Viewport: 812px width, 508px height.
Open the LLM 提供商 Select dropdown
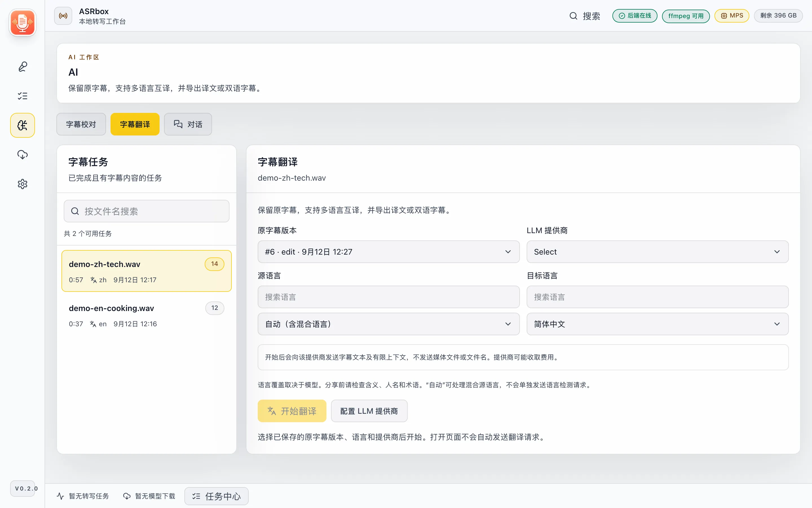pos(657,252)
